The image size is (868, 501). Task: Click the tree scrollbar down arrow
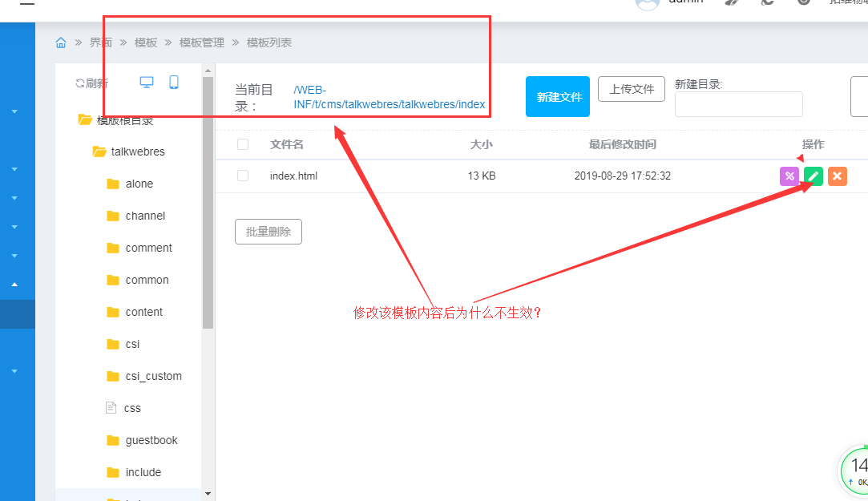click(x=208, y=493)
